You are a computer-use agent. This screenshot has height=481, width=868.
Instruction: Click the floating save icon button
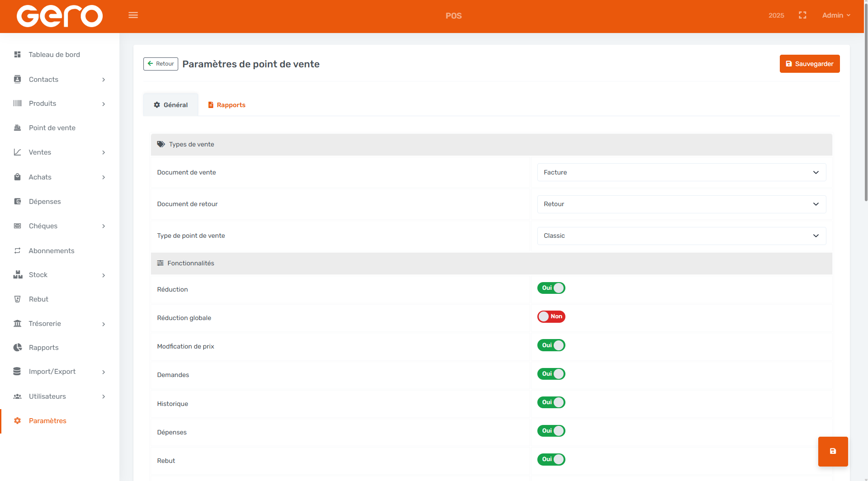(833, 451)
